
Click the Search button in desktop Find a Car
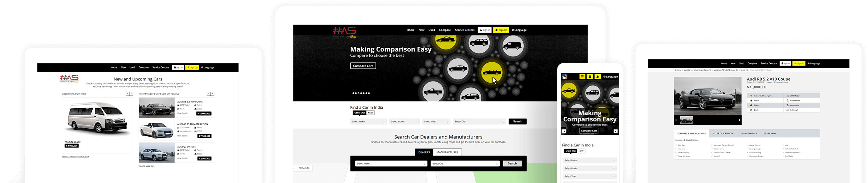[x=518, y=121]
